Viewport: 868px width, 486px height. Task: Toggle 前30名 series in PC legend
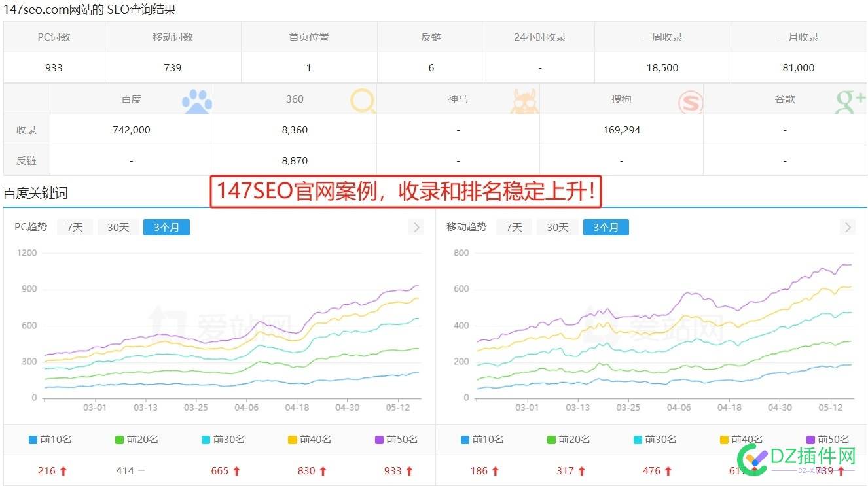point(223,440)
